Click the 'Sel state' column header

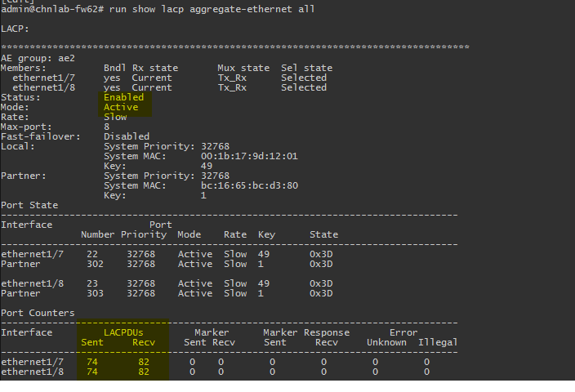306,68
